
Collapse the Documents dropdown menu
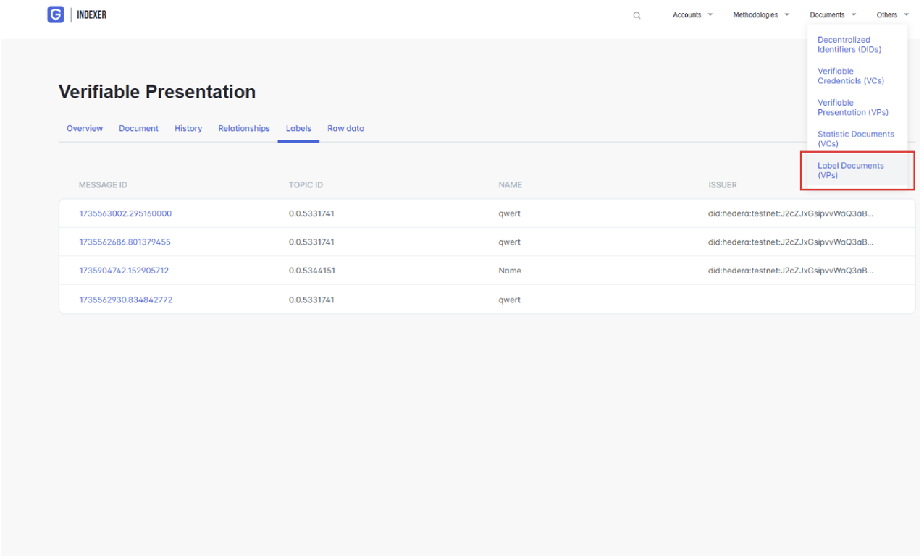[833, 15]
